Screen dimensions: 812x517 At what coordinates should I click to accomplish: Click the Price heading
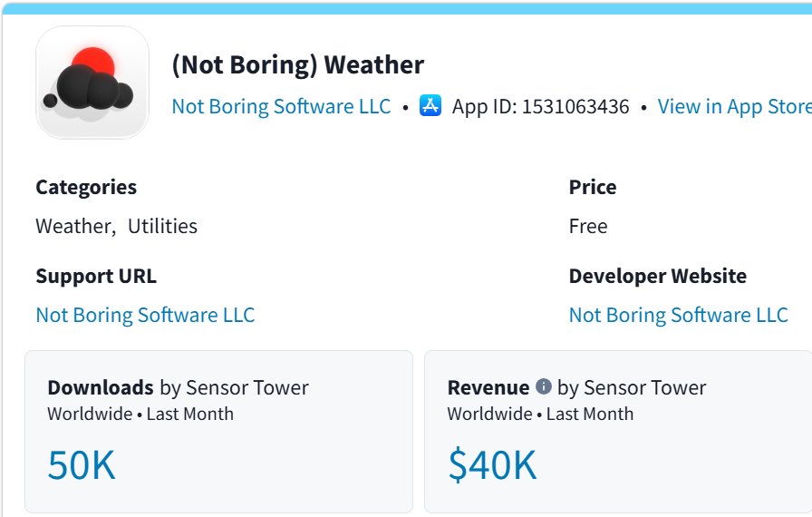click(x=593, y=187)
